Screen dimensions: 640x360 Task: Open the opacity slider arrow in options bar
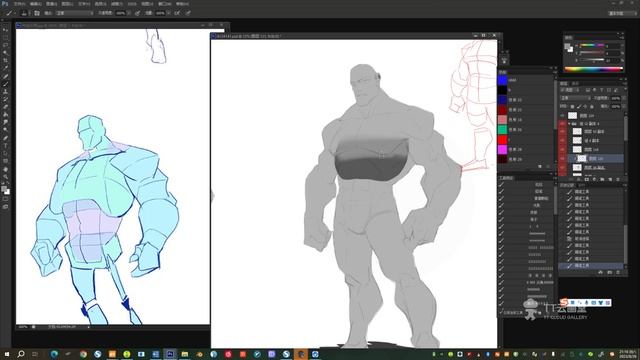pos(129,13)
